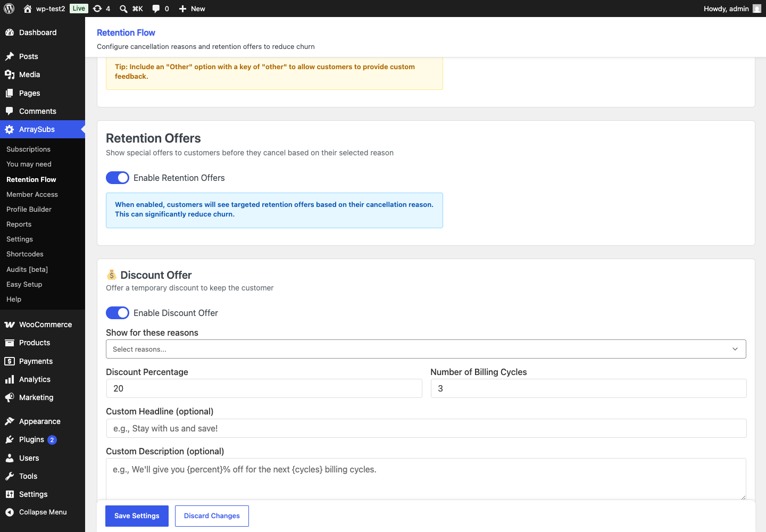Click the Analytics bar chart icon
This screenshot has height=532, width=766.
[x=10, y=379]
